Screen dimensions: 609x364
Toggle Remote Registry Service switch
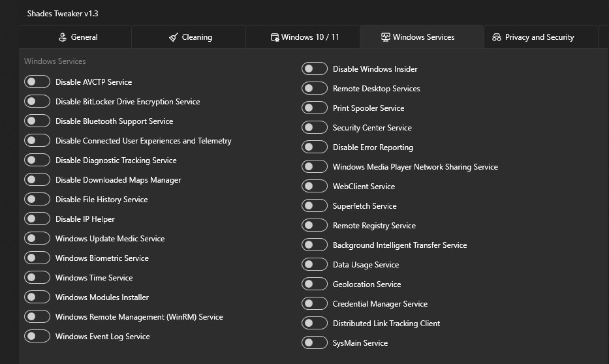tap(315, 225)
